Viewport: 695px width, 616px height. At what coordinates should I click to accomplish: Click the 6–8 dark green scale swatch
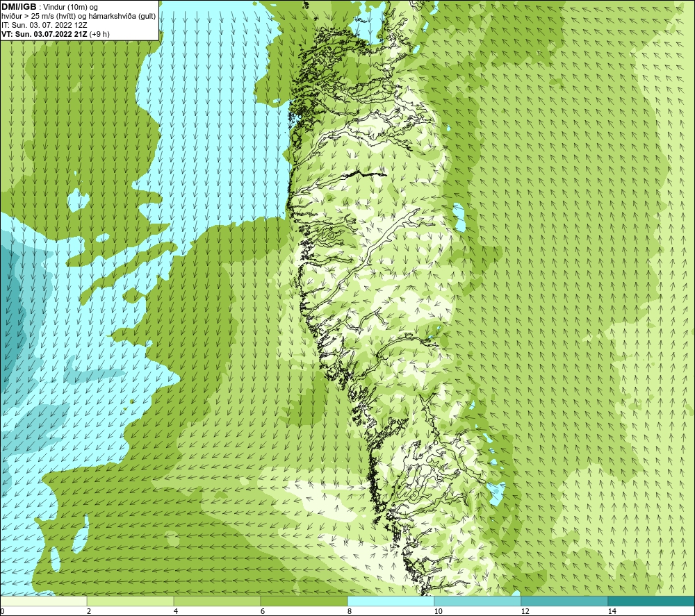click(x=304, y=601)
